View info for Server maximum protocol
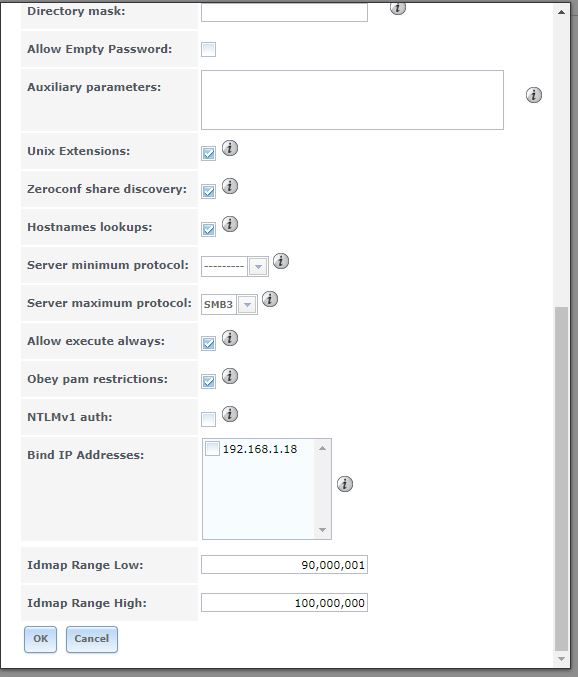578x677 pixels. [270, 299]
